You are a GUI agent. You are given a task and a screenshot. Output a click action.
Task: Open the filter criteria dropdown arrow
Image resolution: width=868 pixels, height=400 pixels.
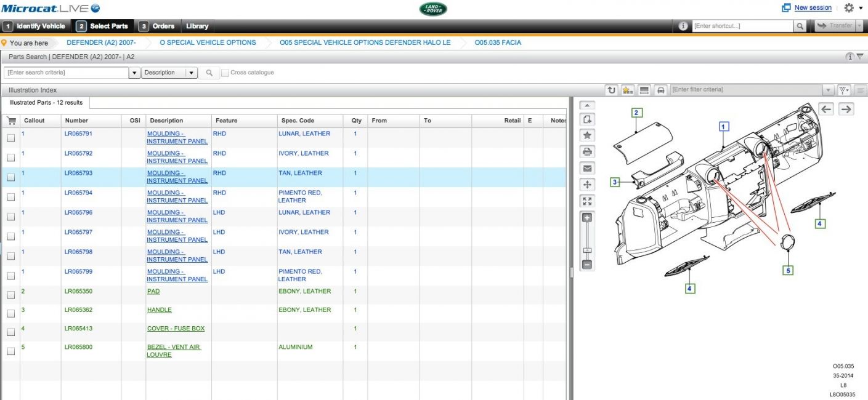[x=828, y=90]
